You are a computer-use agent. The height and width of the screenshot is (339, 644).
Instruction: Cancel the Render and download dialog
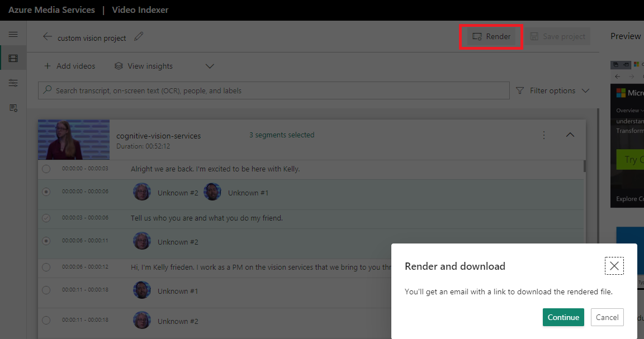607,317
